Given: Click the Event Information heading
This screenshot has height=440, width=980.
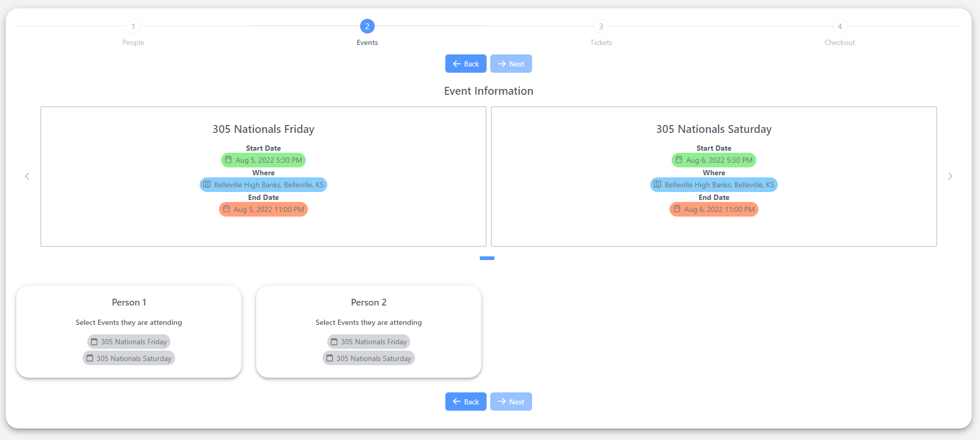Looking at the screenshot, I should pos(489,91).
